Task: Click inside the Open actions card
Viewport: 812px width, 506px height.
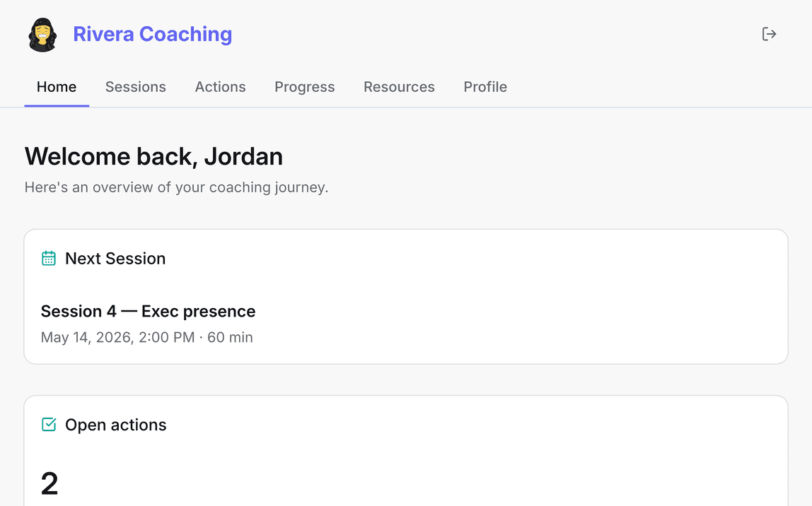Action: click(x=406, y=451)
